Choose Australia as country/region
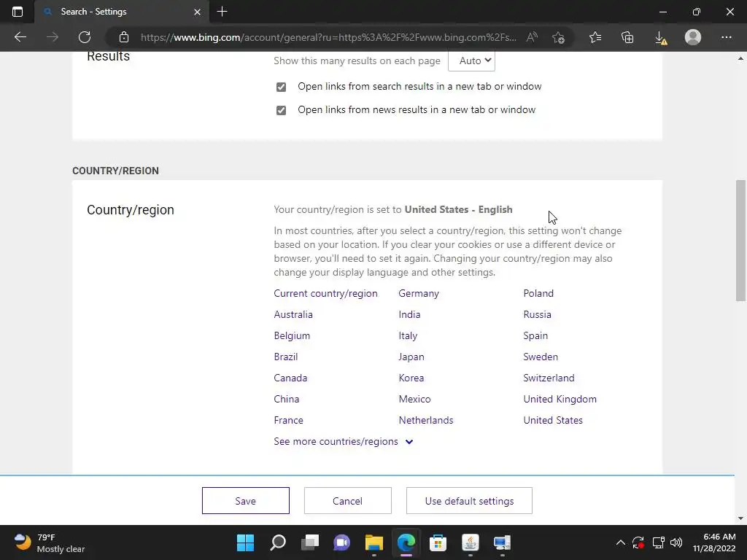This screenshot has width=747, height=560. [x=293, y=314]
